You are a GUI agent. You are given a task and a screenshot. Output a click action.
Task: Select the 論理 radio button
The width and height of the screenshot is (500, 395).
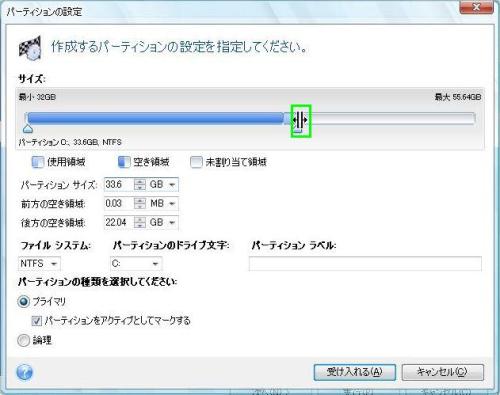(x=23, y=340)
